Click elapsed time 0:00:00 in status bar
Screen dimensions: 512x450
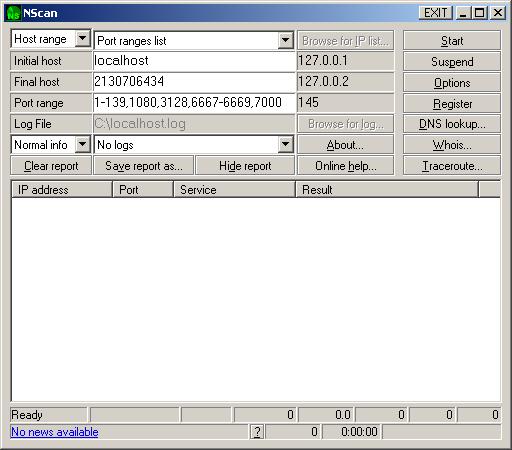[359, 432]
